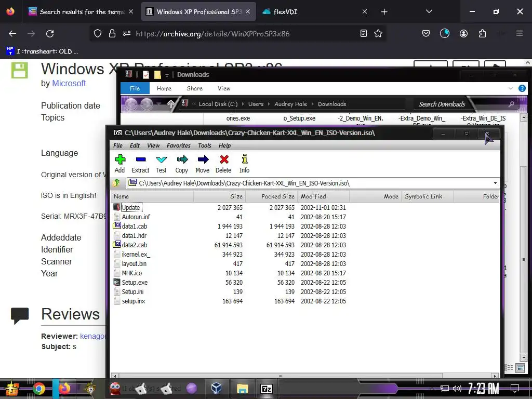Viewport: 532px width, 399px height.
Task: Select data2.cab in the 7-Zip list
Action: [135, 245]
